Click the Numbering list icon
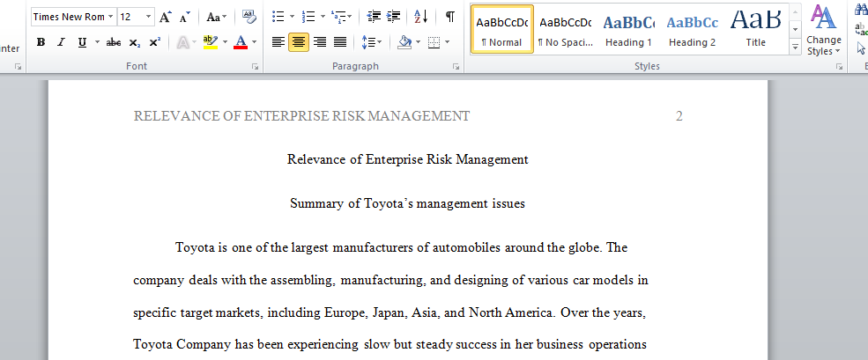Image resolution: width=868 pixels, height=360 pixels. tap(309, 17)
